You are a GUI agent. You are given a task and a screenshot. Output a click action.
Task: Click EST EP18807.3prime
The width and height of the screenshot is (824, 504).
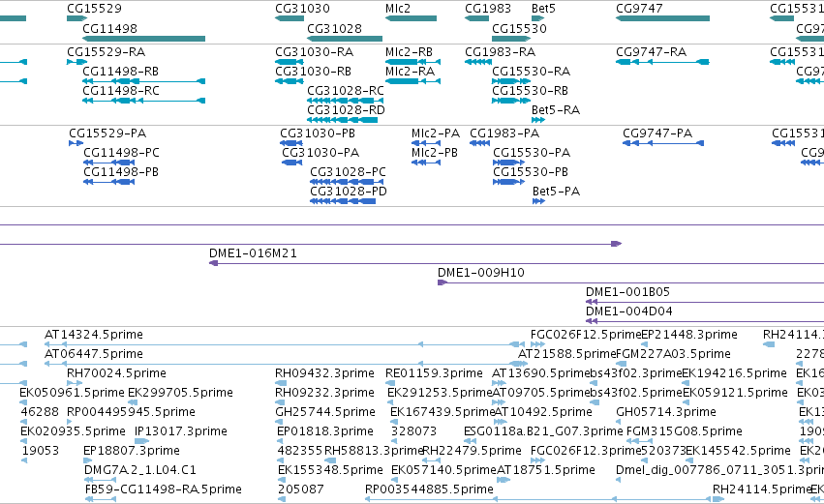point(132,452)
